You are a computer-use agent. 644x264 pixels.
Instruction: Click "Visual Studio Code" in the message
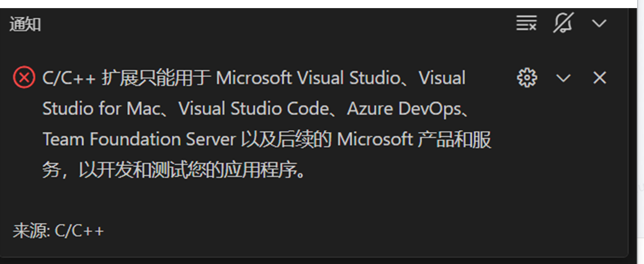point(253,108)
